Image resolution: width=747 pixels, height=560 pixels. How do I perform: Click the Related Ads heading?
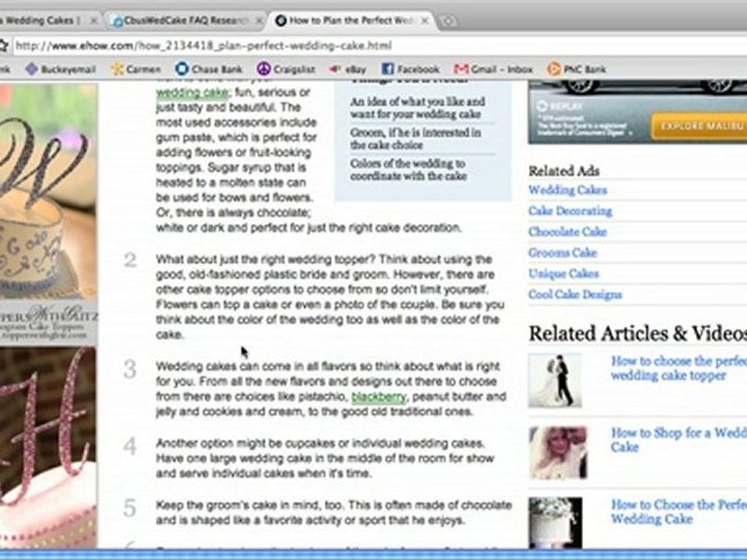click(564, 170)
